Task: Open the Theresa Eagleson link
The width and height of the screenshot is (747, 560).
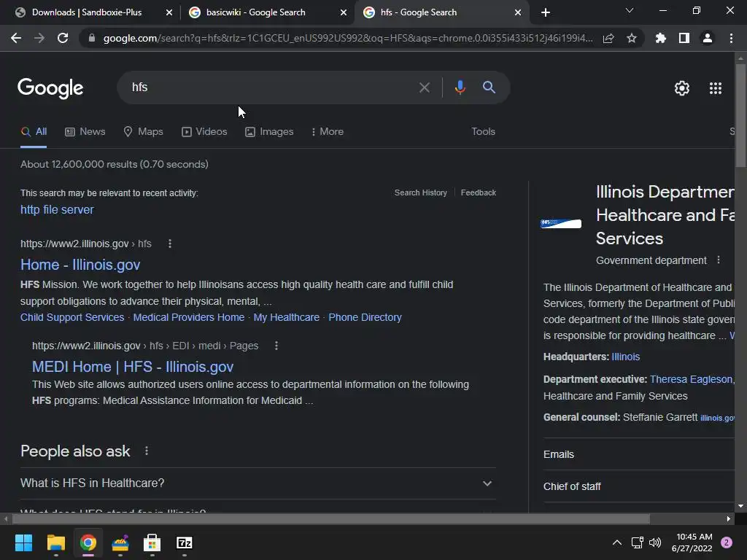Action: (692, 379)
